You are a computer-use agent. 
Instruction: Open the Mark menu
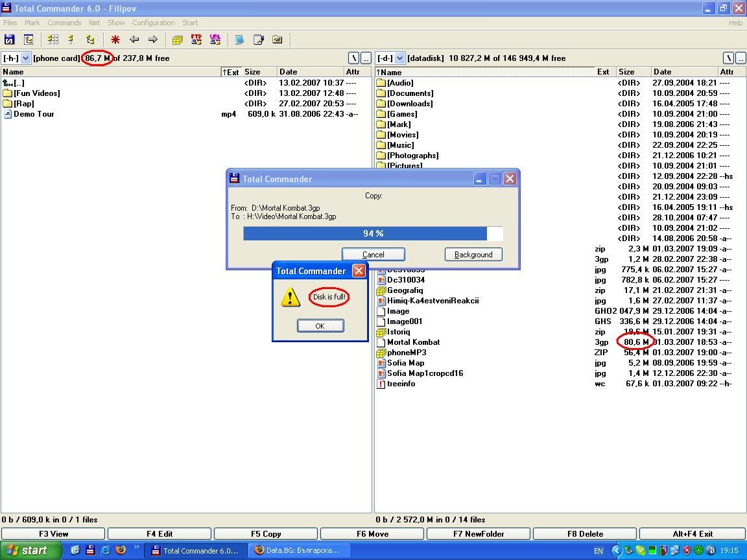pos(32,23)
